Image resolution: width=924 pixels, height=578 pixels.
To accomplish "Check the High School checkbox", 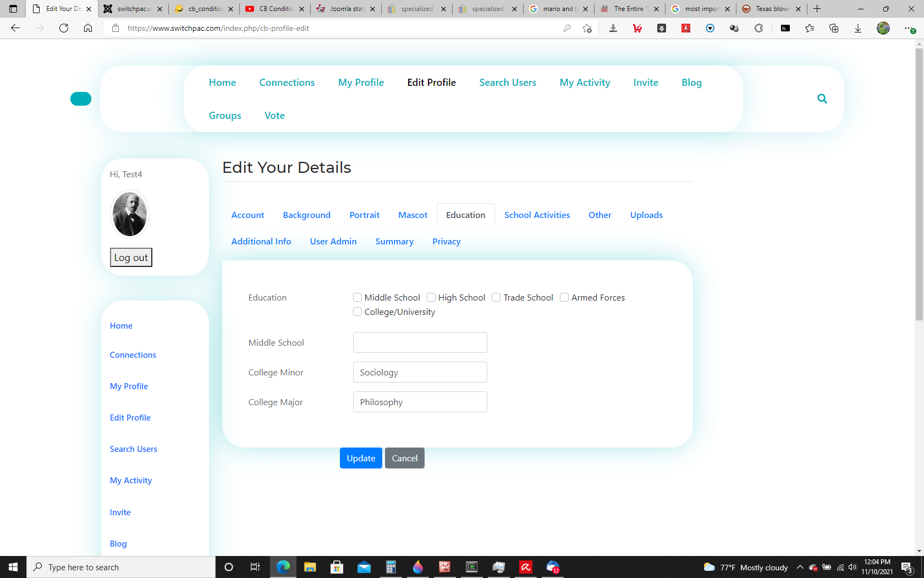I will click(x=431, y=297).
